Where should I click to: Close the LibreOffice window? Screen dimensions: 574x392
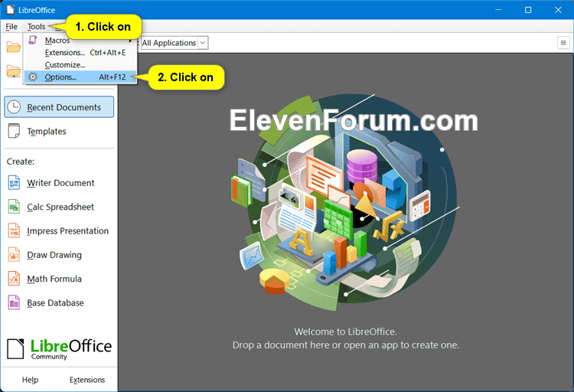tap(558, 10)
